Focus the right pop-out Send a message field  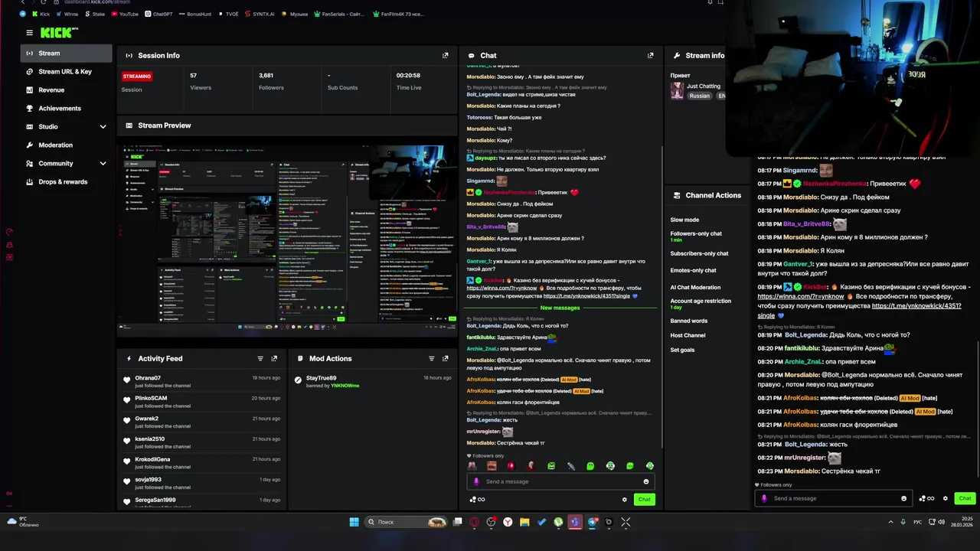click(x=833, y=498)
